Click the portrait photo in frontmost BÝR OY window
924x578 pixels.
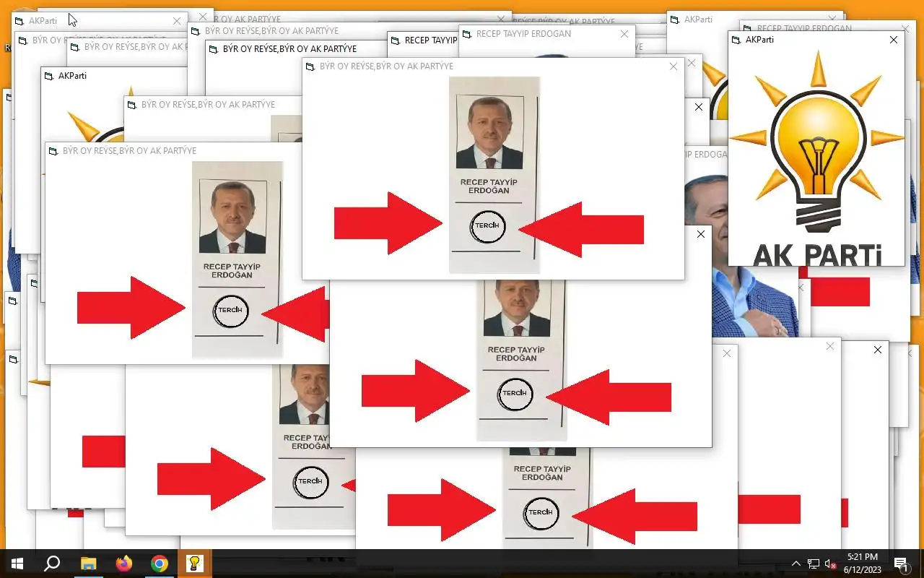(x=489, y=131)
